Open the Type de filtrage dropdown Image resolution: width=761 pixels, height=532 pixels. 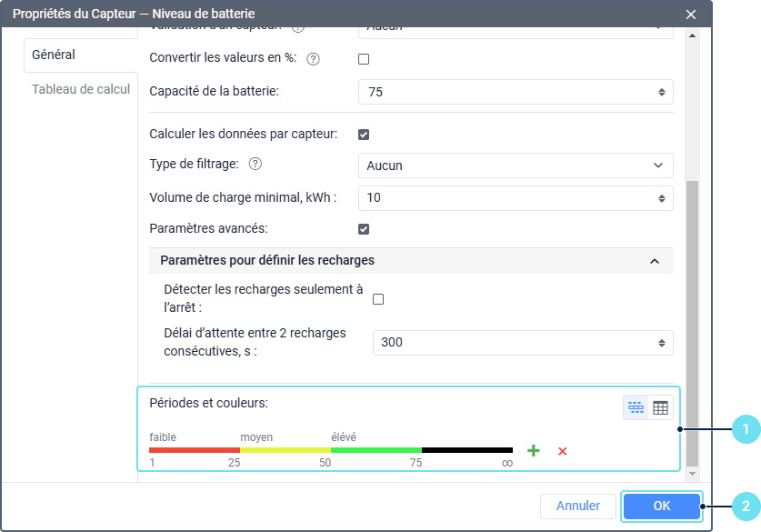516,166
